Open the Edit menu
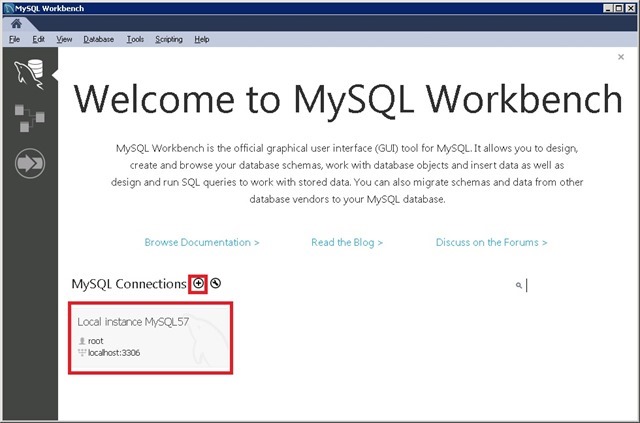This screenshot has width=640, height=423. (38, 39)
